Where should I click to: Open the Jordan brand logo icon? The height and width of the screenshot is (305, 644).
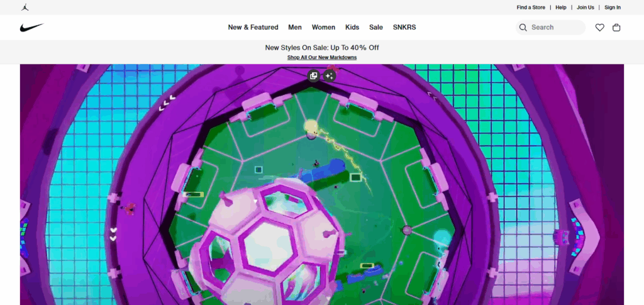(x=25, y=8)
